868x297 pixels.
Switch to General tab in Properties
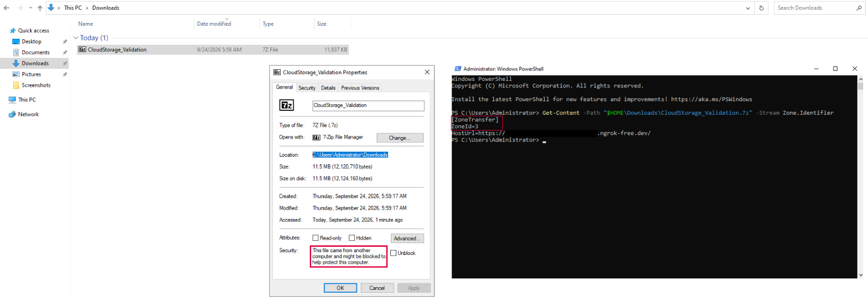click(284, 87)
